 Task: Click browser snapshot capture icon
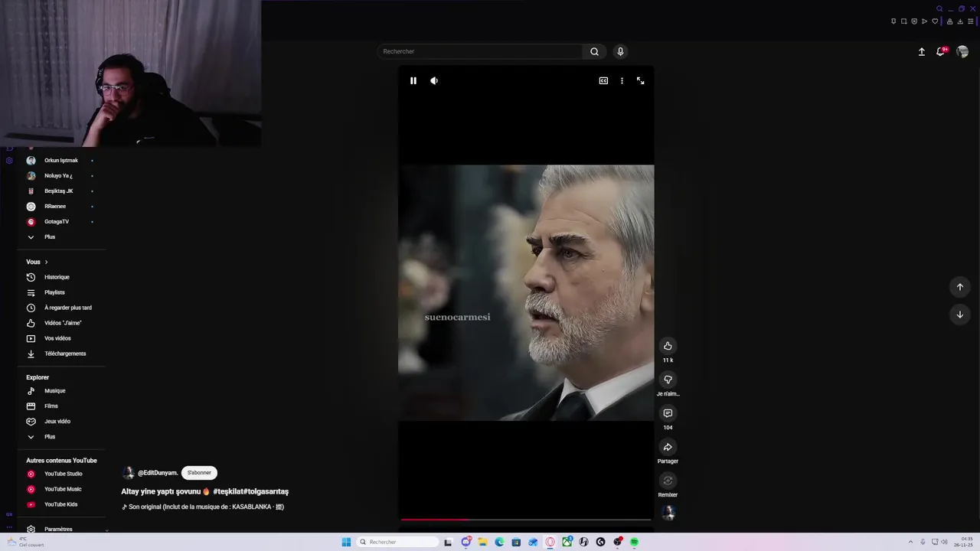coord(903,21)
